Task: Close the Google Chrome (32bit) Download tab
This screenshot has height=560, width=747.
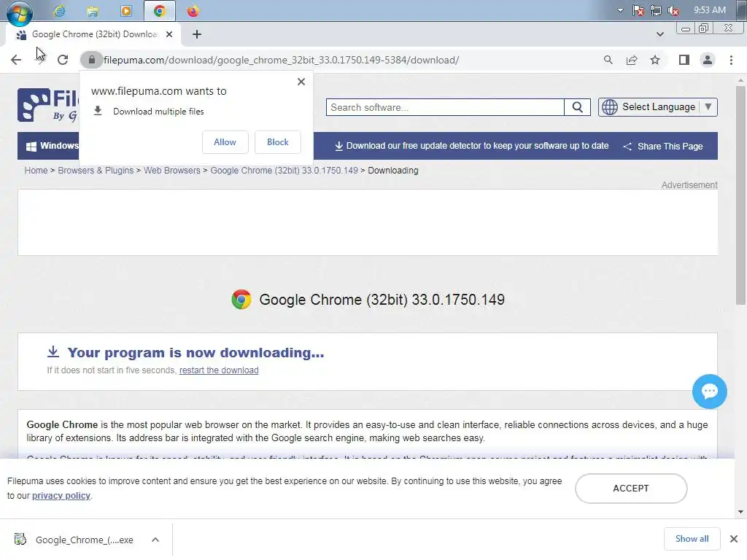Action: coord(169,34)
